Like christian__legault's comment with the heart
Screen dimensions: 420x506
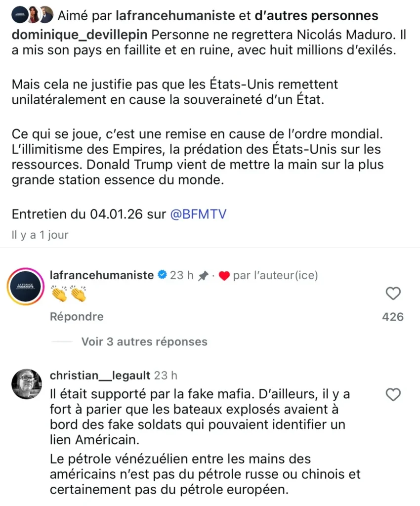click(x=393, y=395)
